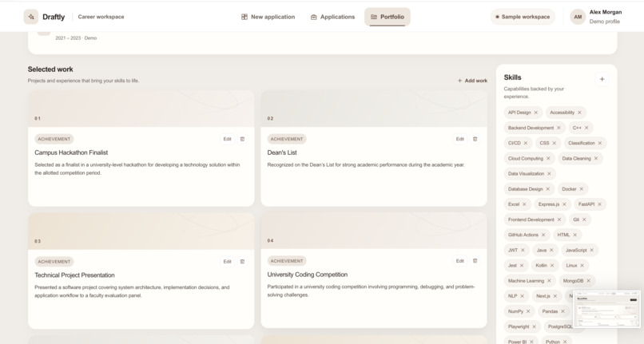Remove the NumPy skill
644x344 pixels.
point(528,311)
